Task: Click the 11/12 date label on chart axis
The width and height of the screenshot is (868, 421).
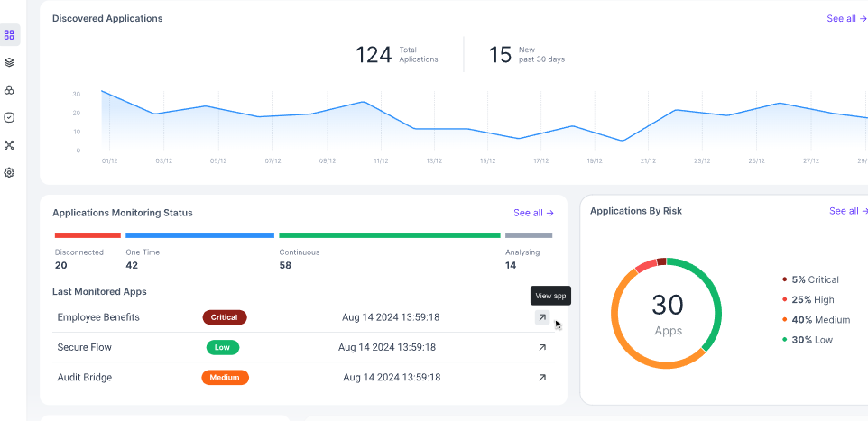Action: coord(381,161)
